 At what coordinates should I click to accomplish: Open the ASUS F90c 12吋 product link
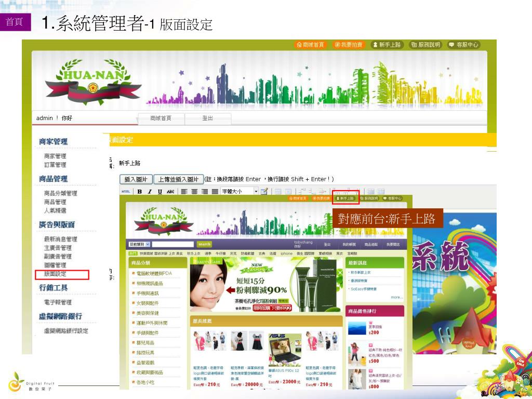point(284,373)
